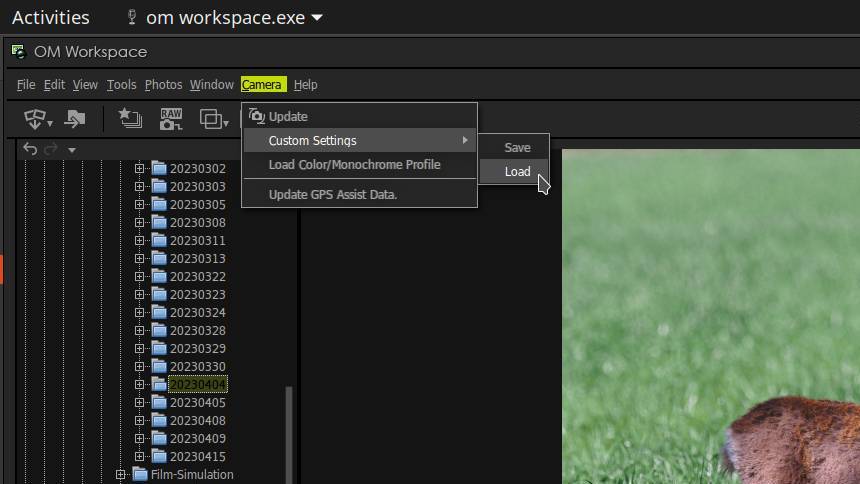Expand the 20230302 folder tree node

(140, 168)
